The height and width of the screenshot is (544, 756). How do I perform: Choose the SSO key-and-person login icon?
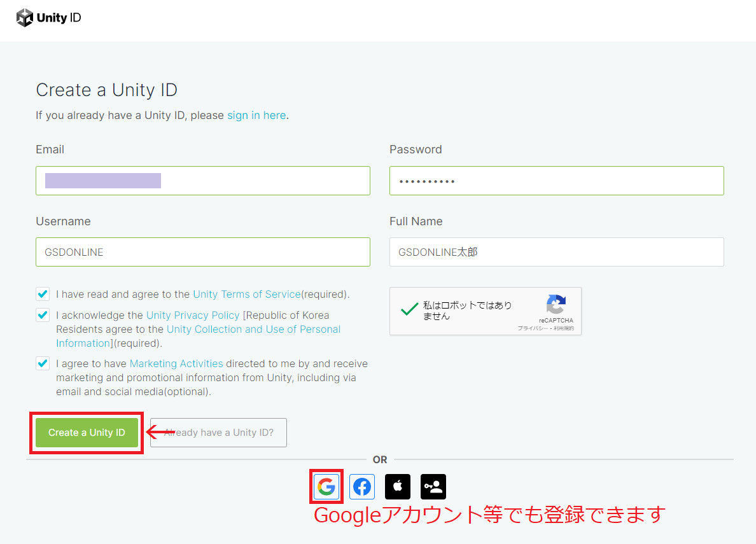pyautogui.click(x=433, y=487)
